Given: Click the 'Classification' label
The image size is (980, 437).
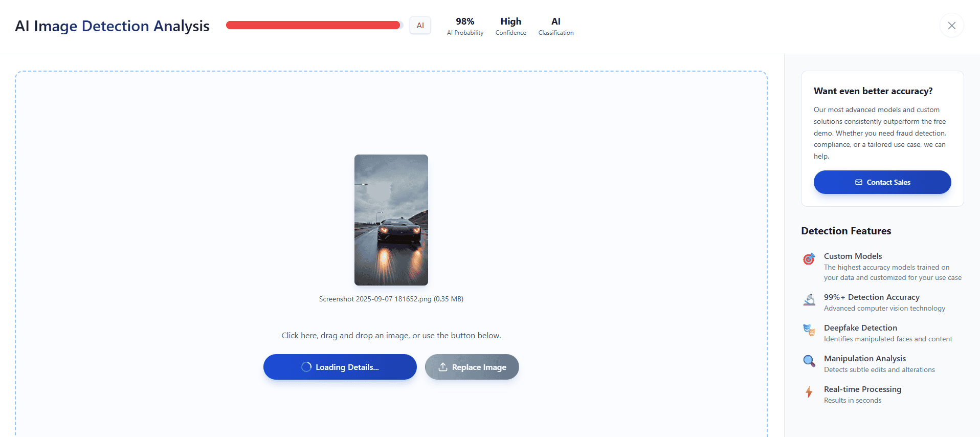Looking at the screenshot, I should click(556, 33).
